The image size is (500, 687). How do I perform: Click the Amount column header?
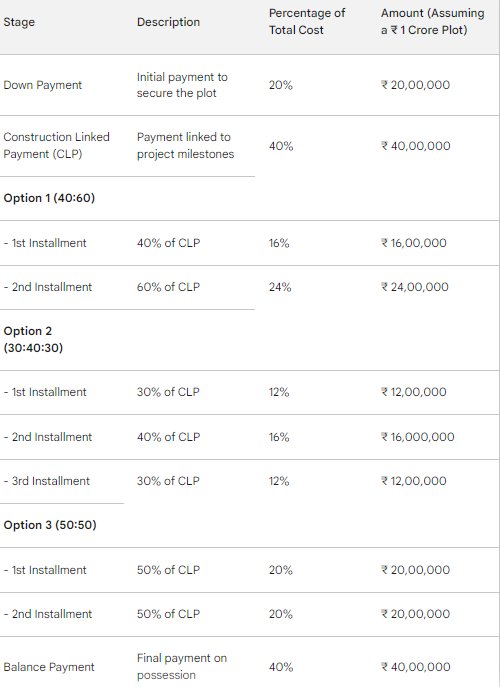coord(433,21)
